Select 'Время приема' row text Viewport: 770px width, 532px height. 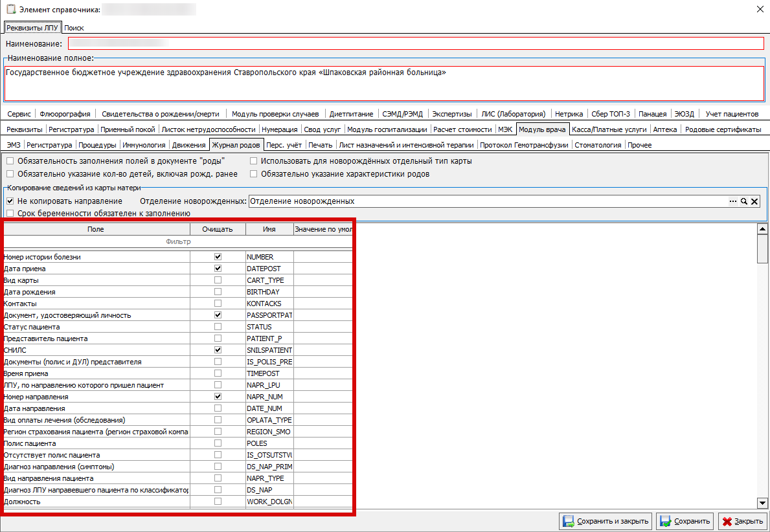pyautogui.click(x=26, y=373)
